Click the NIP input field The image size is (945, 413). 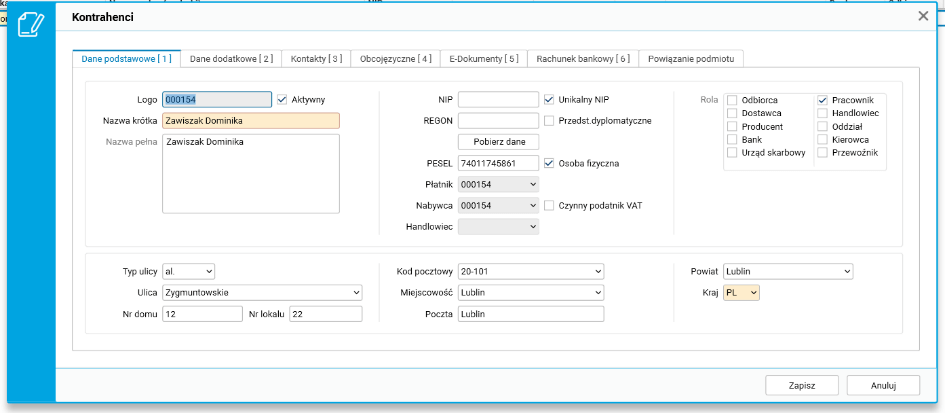click(498, 99)
